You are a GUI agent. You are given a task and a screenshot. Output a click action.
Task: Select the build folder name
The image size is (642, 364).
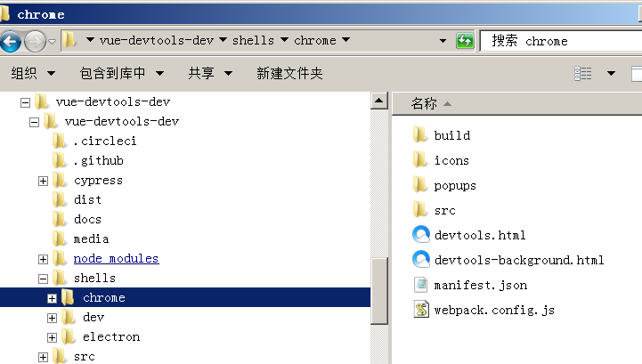pos(452,135)
